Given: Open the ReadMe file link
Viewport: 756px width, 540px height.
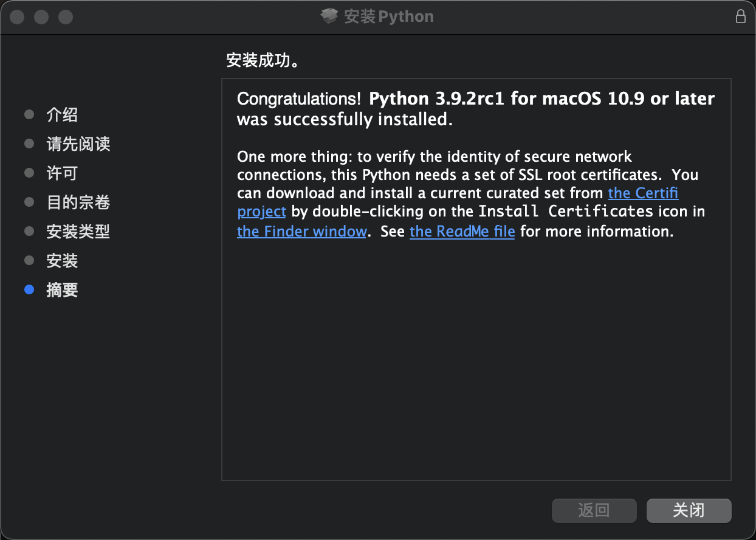Looking at the screenshot, I should pyautogui.click(x=462, y=232).
